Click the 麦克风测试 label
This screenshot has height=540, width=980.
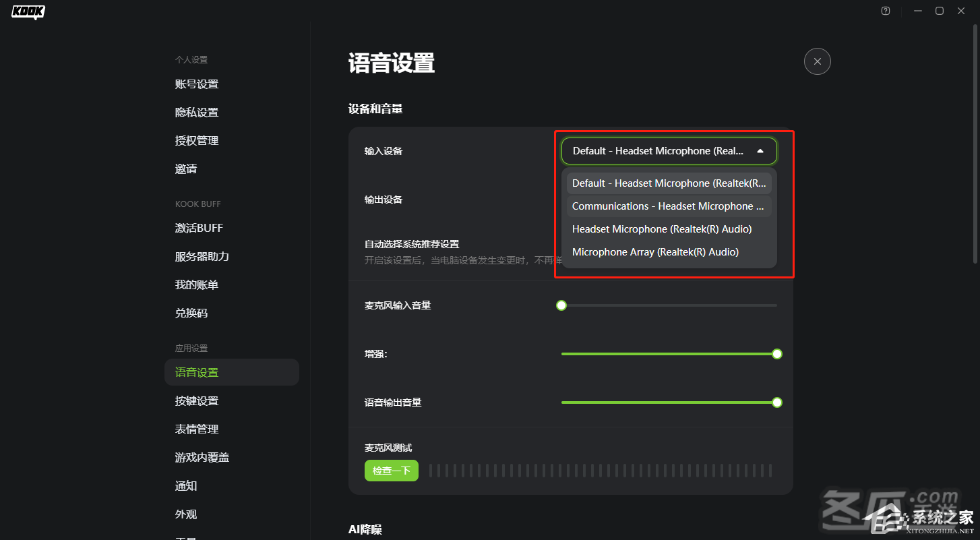pos(388,448)
